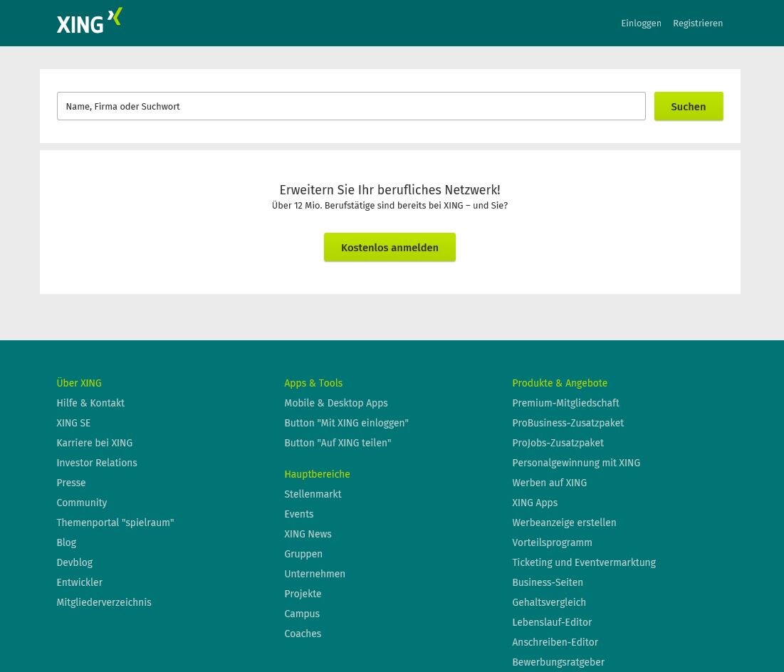Open Mobile & Desktop Apps link
The height and width of the screenshot is (672, 784).
tap(335, 403)
